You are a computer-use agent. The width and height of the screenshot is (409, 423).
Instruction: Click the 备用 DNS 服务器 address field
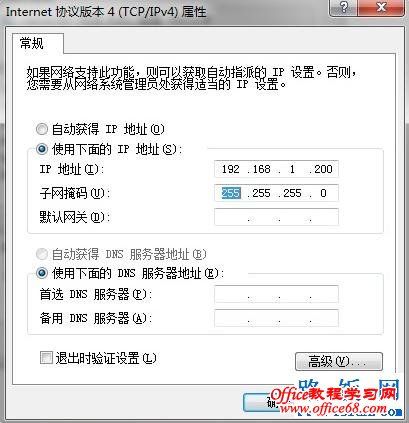[276, 318]
